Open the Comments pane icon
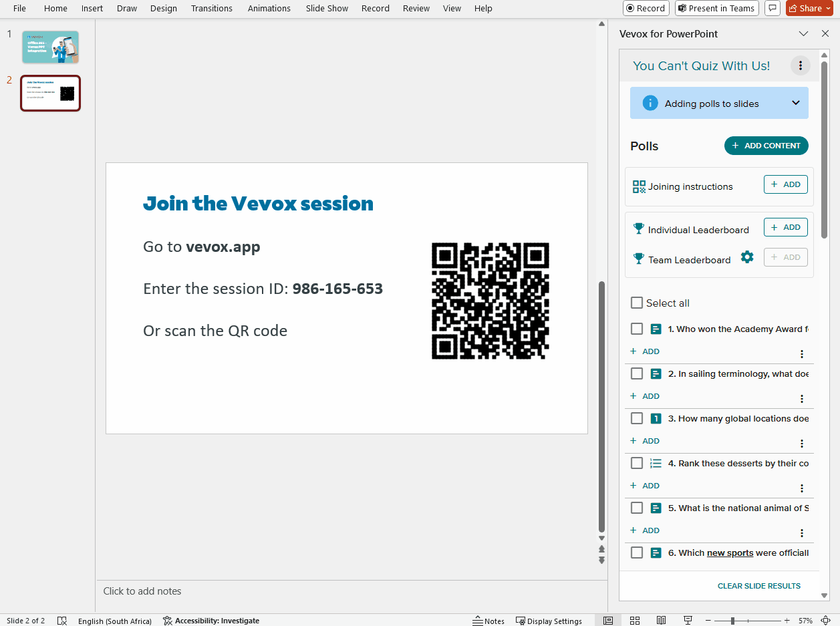Viewport: 840px width, 626px height. pyautogui.click(x=773, y=8)
